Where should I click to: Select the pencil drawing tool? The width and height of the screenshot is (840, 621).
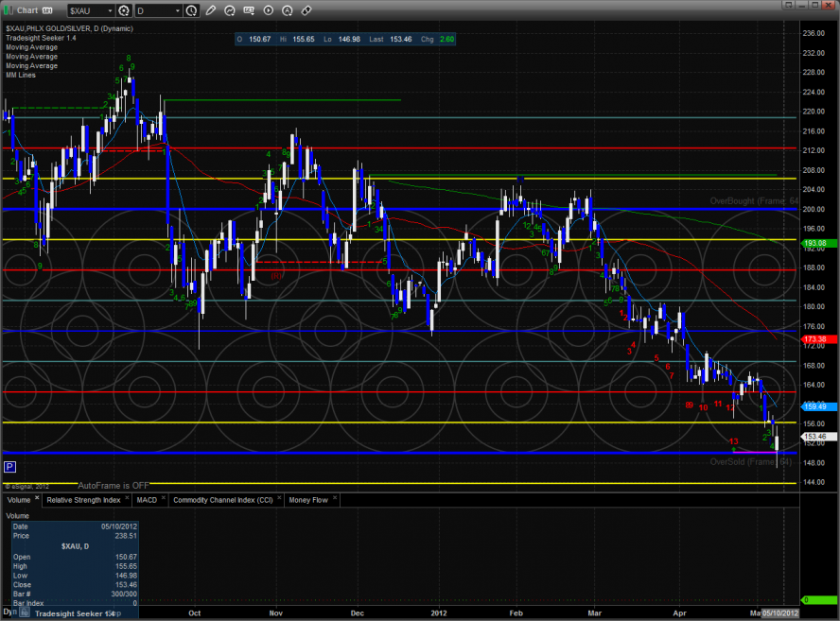click(x=210, y=10)
